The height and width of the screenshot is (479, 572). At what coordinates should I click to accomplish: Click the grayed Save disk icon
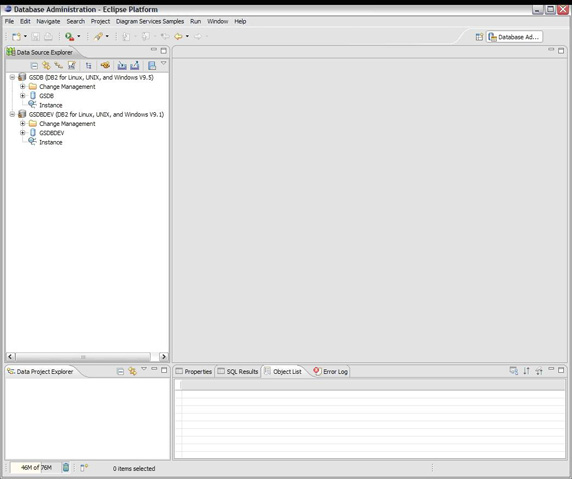point(35,36)
